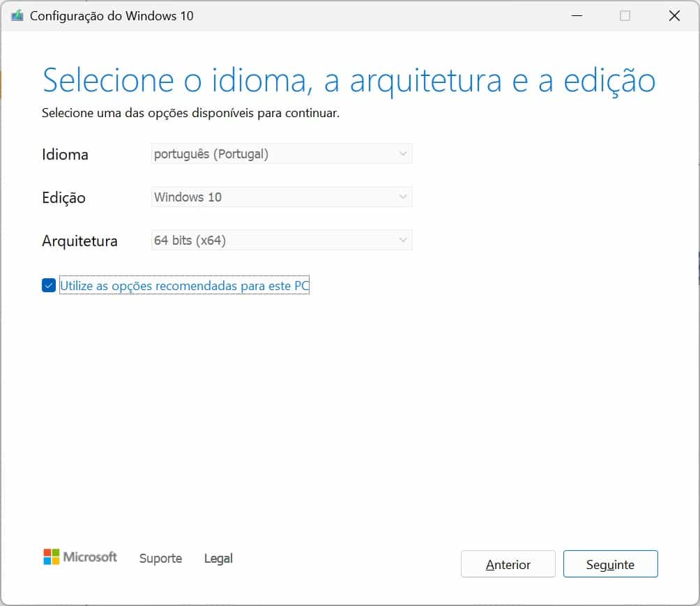
Task: Minimize the Configuração do Windows 10 window
Action: pos(577,15)
